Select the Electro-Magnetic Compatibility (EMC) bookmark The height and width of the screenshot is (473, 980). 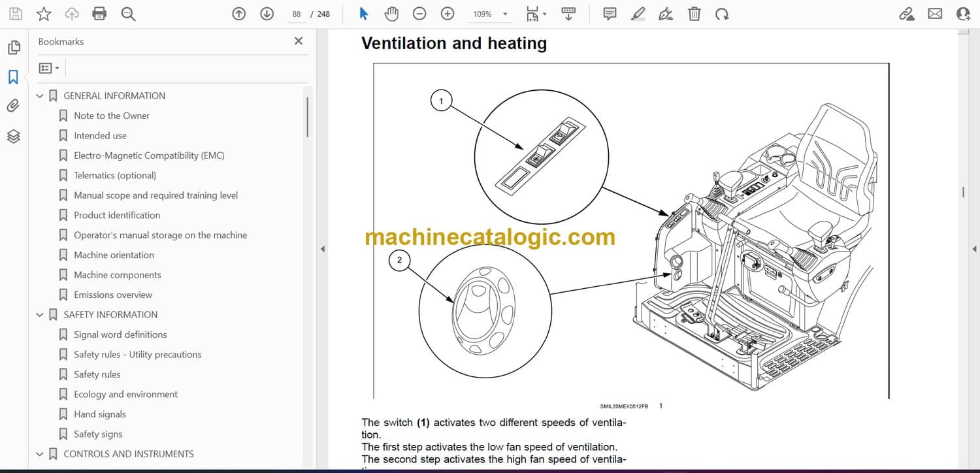pos(149,155)
